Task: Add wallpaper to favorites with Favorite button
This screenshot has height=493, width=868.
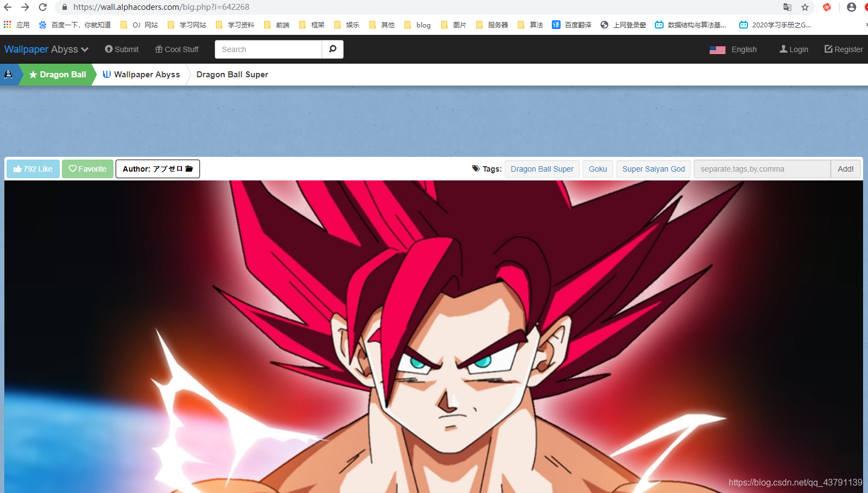Action: click(x=88, y=169)
